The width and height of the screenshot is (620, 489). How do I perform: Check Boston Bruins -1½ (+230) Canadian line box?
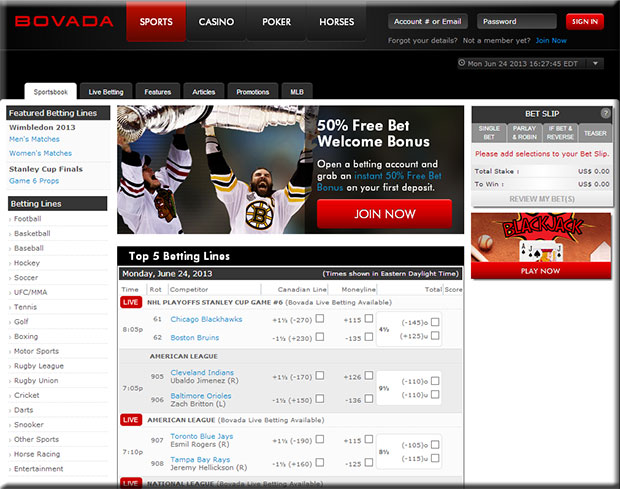tap(320, 337)
